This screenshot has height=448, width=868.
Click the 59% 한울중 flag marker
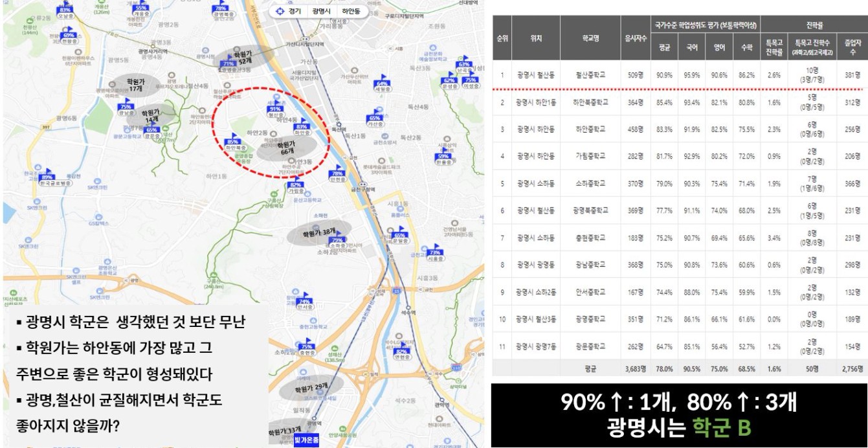(443, 157)
